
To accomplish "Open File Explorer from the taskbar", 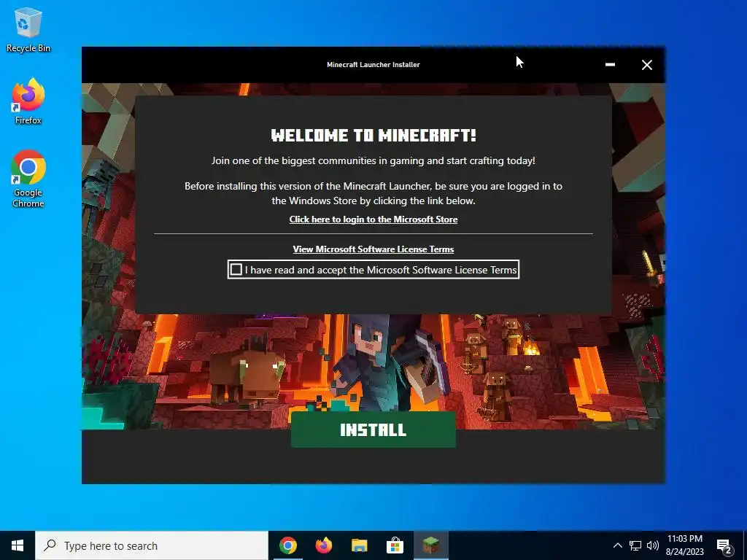I will [x=359, y=545].
